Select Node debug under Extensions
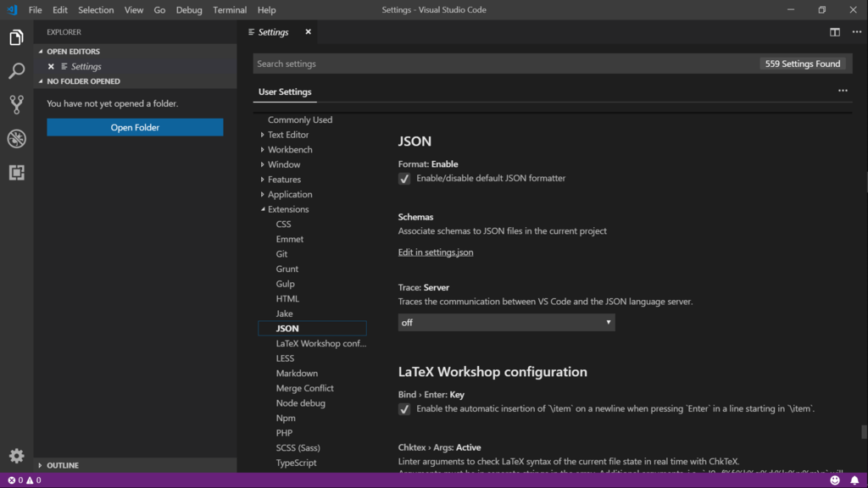Image resolution: width=868 pixels, height=488 pixels. tap(301, 403)
